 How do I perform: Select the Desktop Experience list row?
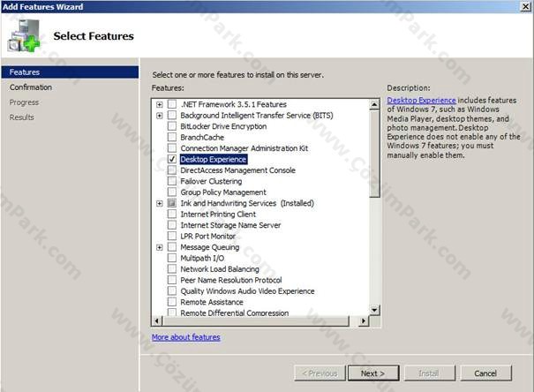[214, 159]
